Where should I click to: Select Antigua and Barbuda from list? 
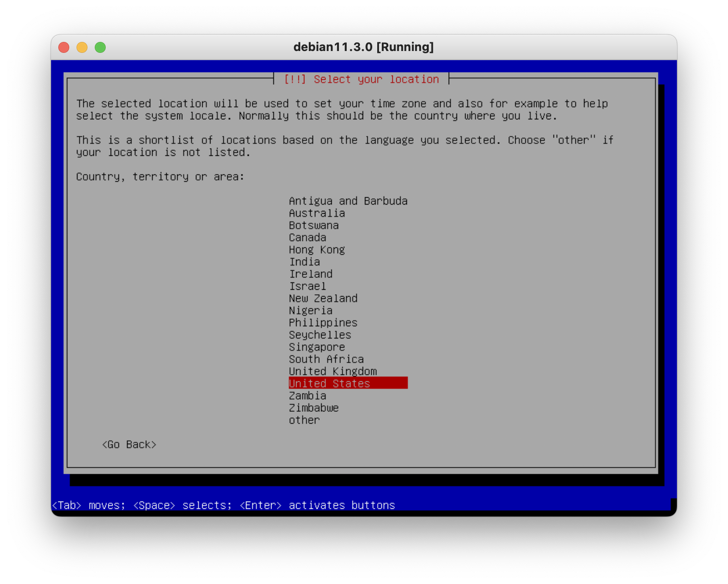[x=348, y=201]
